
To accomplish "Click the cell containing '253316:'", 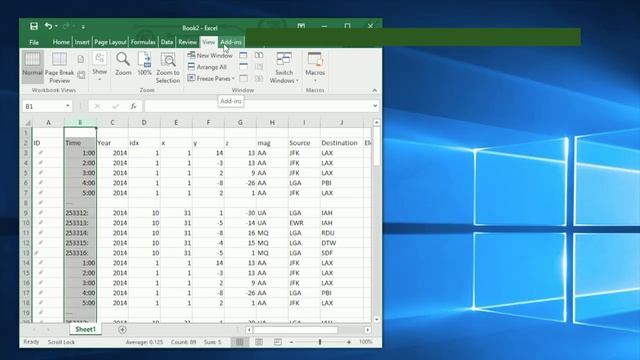I will coord(80,253).
